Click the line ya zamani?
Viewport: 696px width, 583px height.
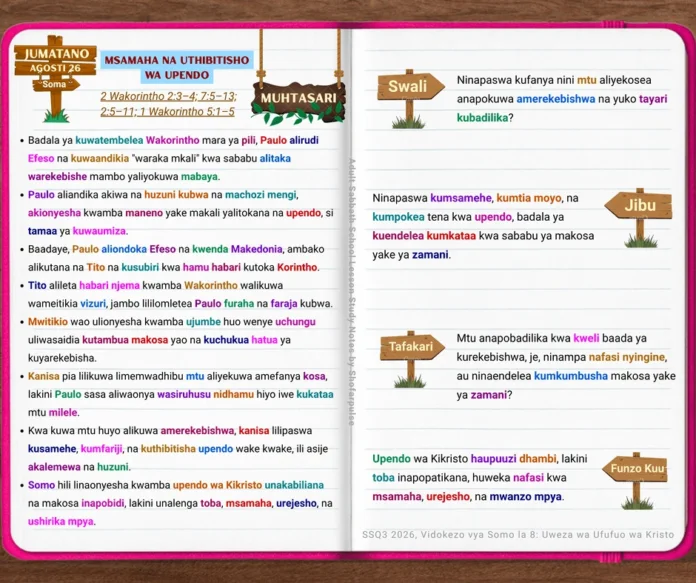(484, 395)
